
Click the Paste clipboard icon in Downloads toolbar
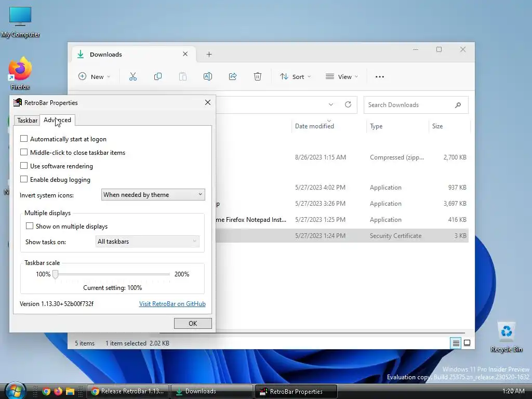coord(182,77)
